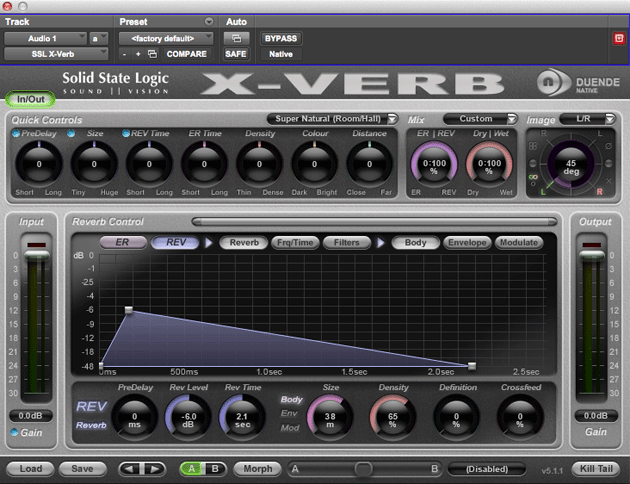This screenshot has height=484, width=630.
Task: Click the Dry | Wet mix knob
Action: click(489, 165)
